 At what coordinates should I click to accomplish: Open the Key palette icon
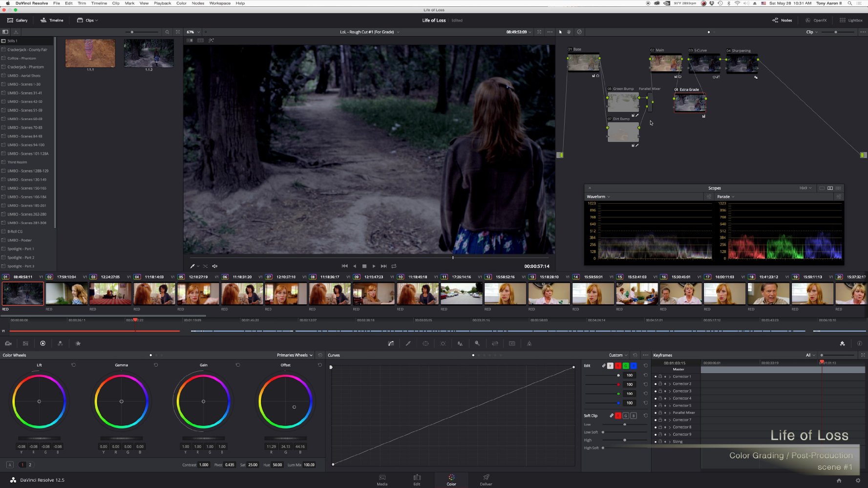click(477, 343)
